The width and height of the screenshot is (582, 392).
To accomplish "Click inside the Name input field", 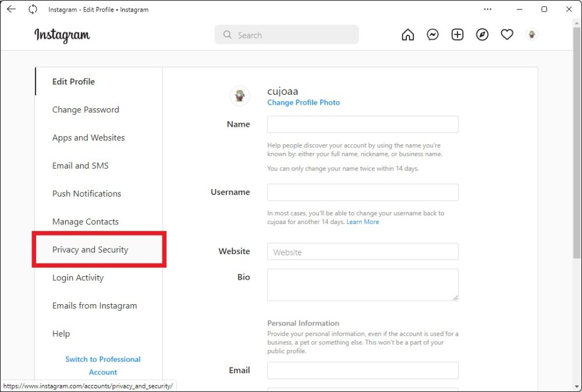I will [x=362, y=124].
